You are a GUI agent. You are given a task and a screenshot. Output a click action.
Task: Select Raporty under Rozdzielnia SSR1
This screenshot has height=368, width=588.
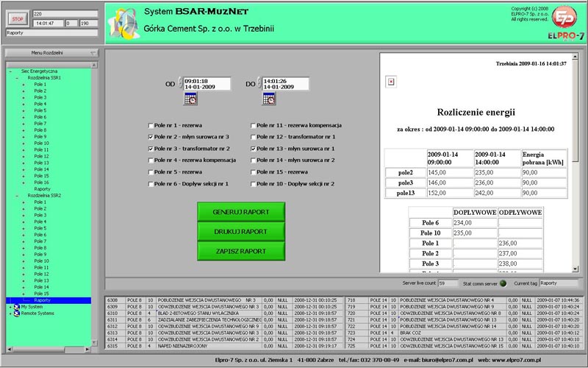(x=42, y=189)
